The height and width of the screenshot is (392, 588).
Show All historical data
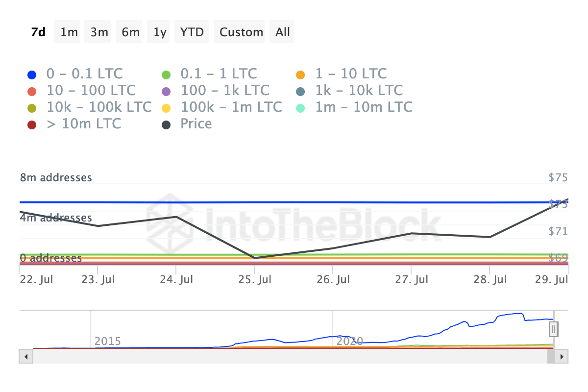[283, 32]
